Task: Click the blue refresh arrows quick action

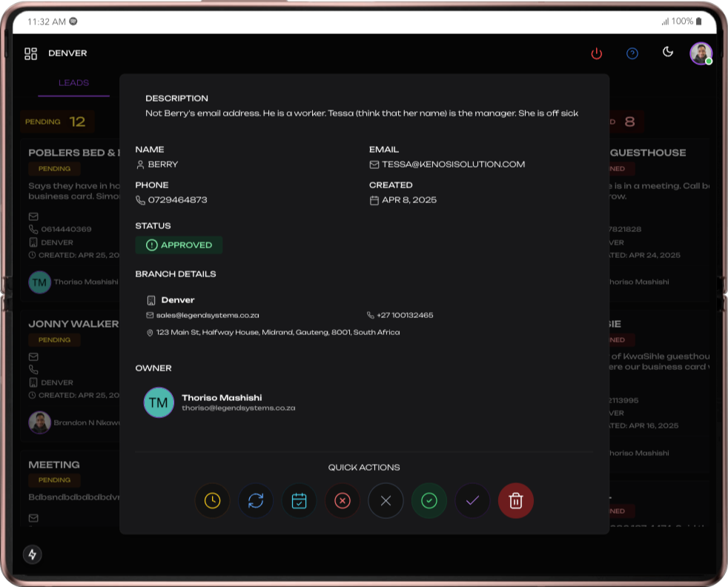Action: click(256, 501)
